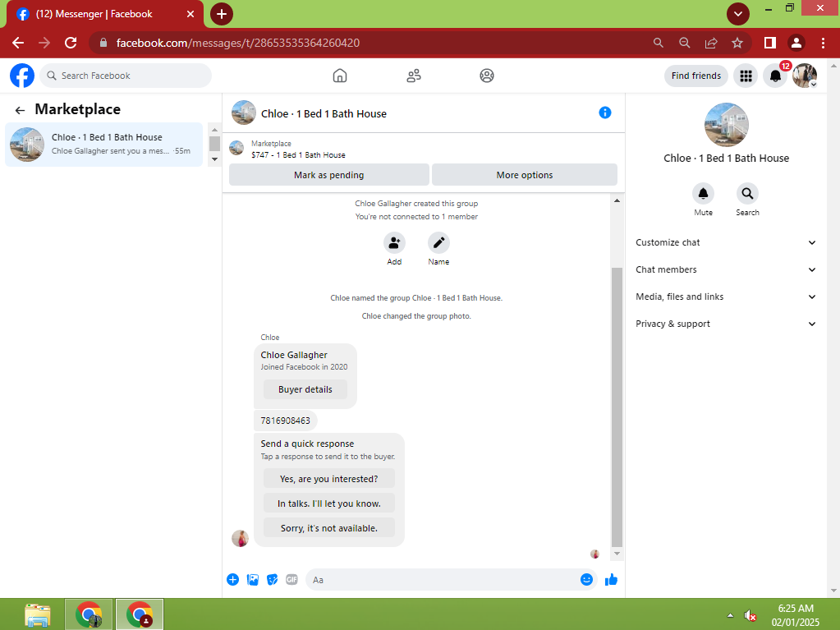Open File Explorer from taskbar
Viewport: 840px width, 630px height.
38,615
